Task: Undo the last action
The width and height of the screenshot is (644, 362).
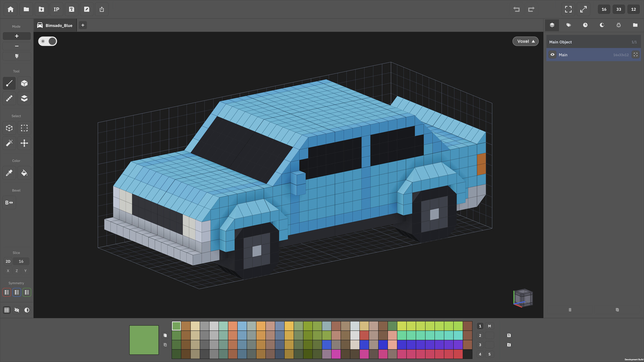Action: click(x=517, y=9)
